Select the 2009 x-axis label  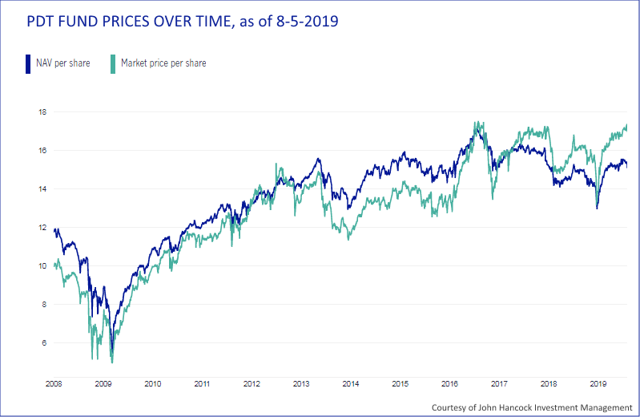click(x=103, y=384)
